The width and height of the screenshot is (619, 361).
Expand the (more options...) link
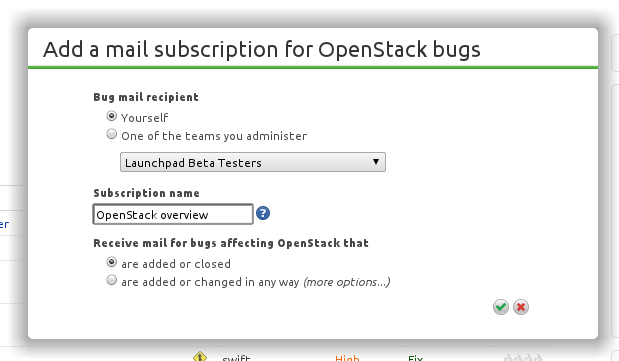tap(347, 282)
